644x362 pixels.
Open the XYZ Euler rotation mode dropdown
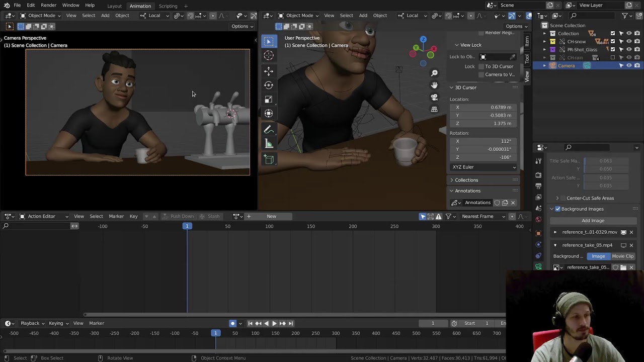coord(484,167)
